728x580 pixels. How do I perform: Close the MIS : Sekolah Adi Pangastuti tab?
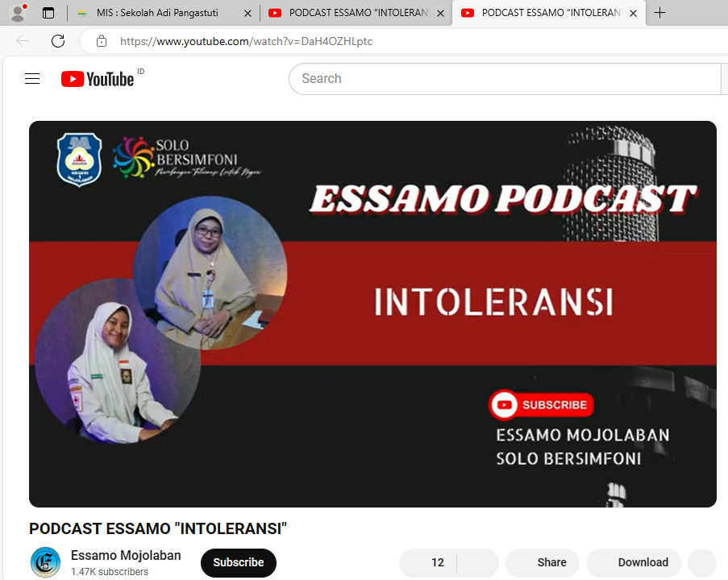click(248, 13)
